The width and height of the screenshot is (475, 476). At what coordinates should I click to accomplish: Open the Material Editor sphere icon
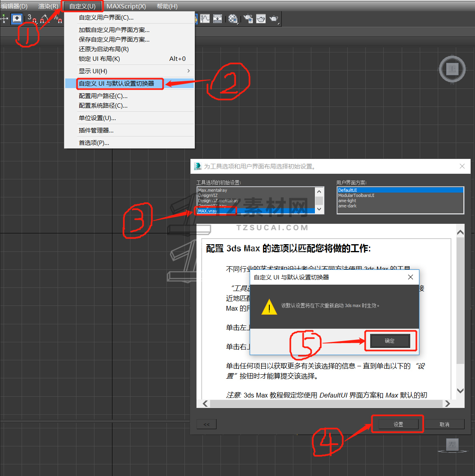click(x=233, y=19)
